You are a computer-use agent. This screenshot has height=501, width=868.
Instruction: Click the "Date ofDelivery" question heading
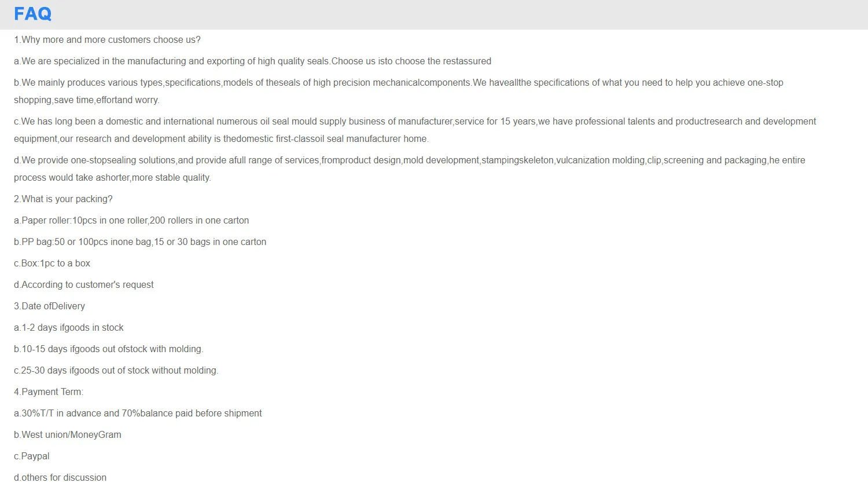click(x=49, y=306)
